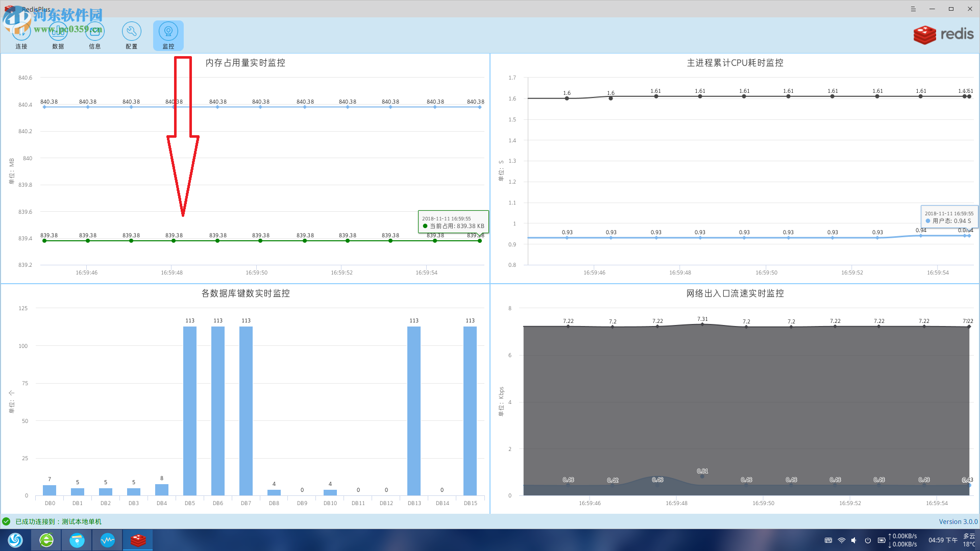Click the connection status text 测试本地单机
Screen dimensions: 980x551
(x=82, y=521)
